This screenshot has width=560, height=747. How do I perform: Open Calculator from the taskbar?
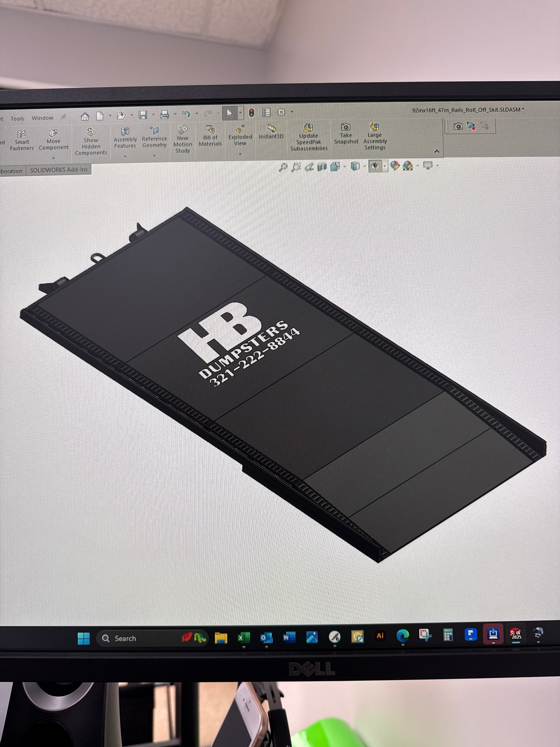click(x=448, y=635)
